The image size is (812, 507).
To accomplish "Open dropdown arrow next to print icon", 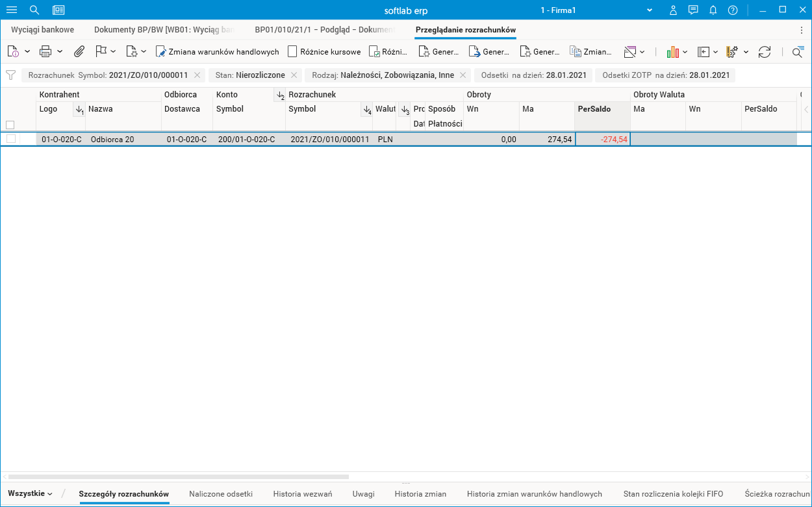I will coord(60,51).
